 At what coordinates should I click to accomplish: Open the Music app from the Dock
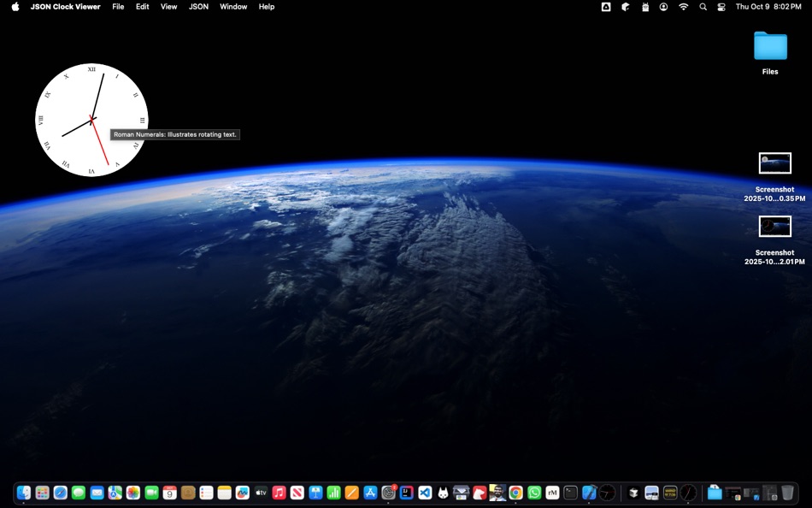point(279,493)
